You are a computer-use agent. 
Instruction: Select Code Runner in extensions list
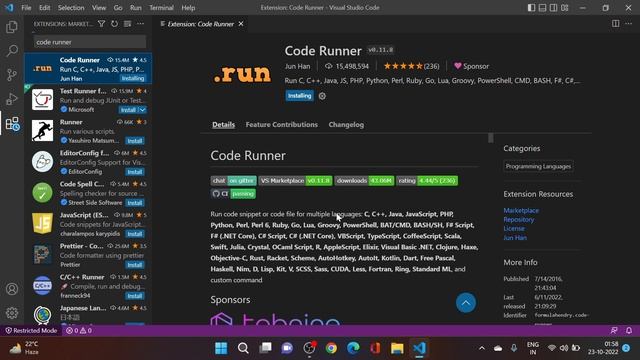pyautogui.click(x=88, y=69)
